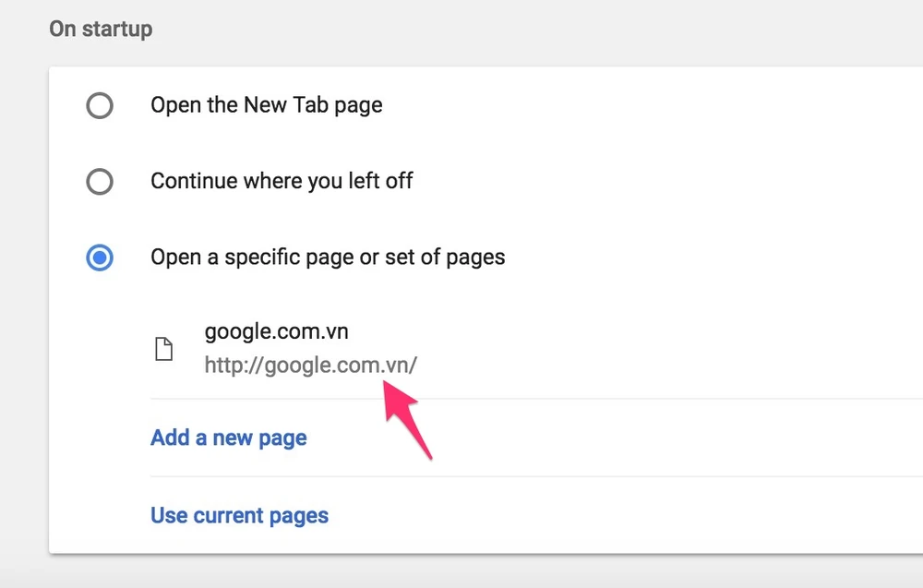Choose the "Continue where you left off" radio button

pos(100,181)
